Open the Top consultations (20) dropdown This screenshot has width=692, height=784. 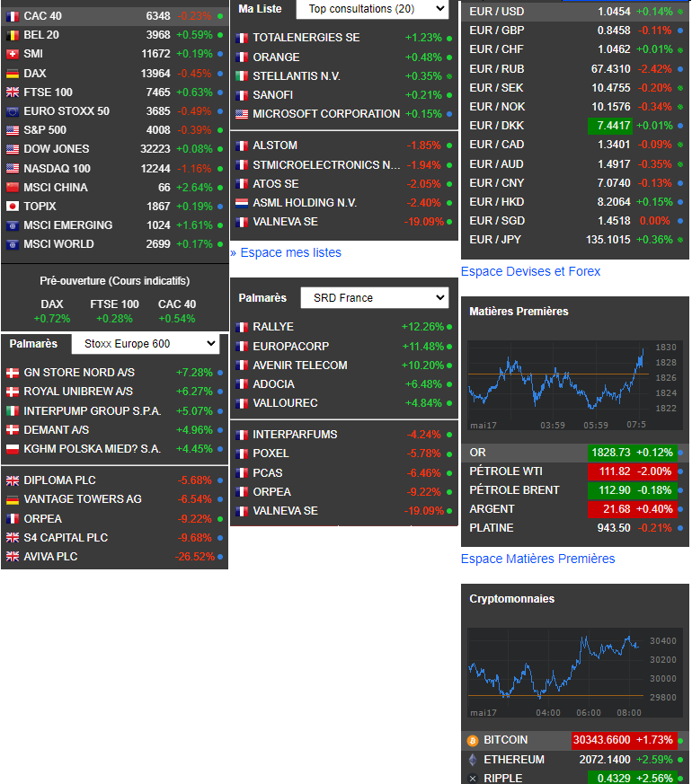372,9
